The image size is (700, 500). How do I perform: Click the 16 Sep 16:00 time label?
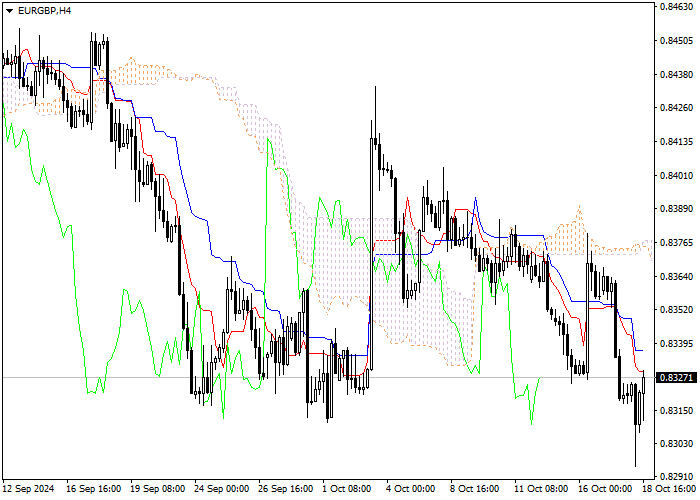pos(93,489)
